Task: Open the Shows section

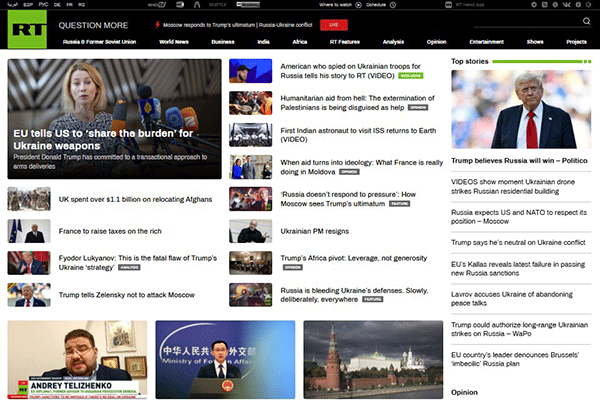Action: pos(535,42)
